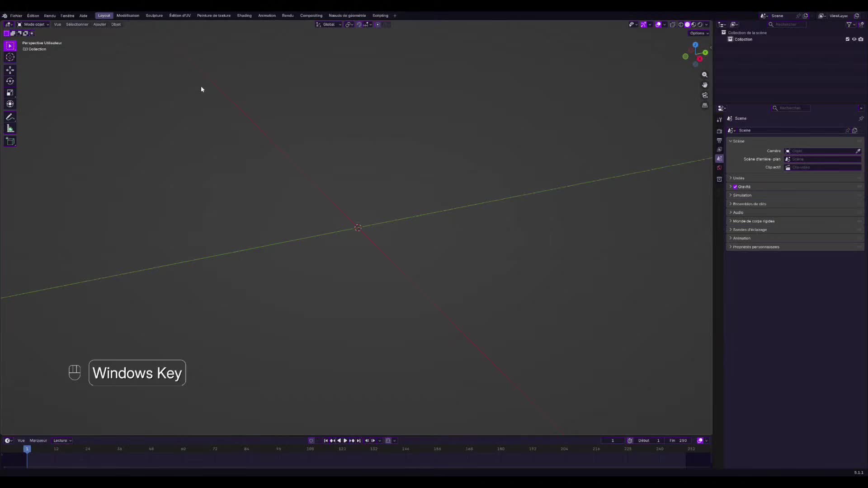The image size is (868, 488).
Task: Click the viewport zoom magnifier icon
Action: click(705, 75)
